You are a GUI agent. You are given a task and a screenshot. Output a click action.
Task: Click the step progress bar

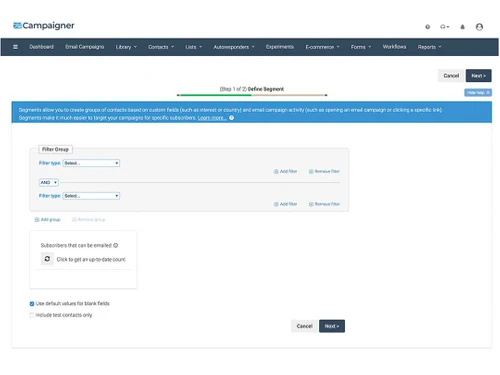252,95
